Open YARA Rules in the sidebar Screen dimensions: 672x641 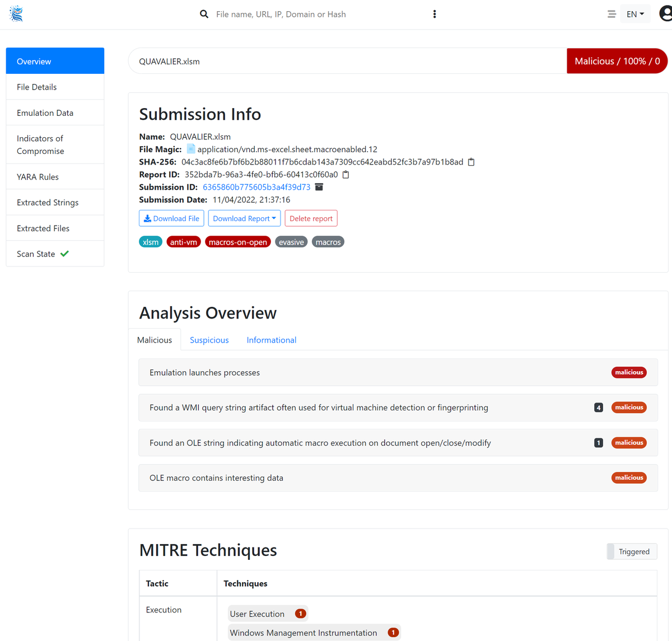[x=55, y=176]
